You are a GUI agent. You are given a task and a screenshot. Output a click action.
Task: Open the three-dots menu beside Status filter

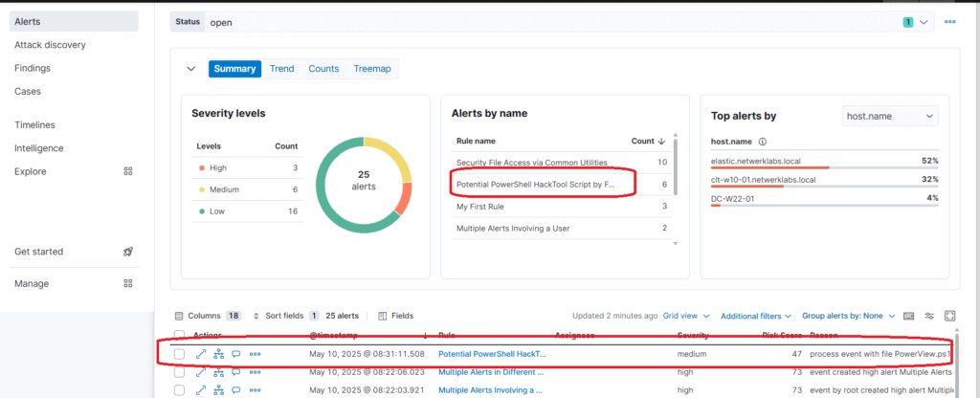point(950,22)
